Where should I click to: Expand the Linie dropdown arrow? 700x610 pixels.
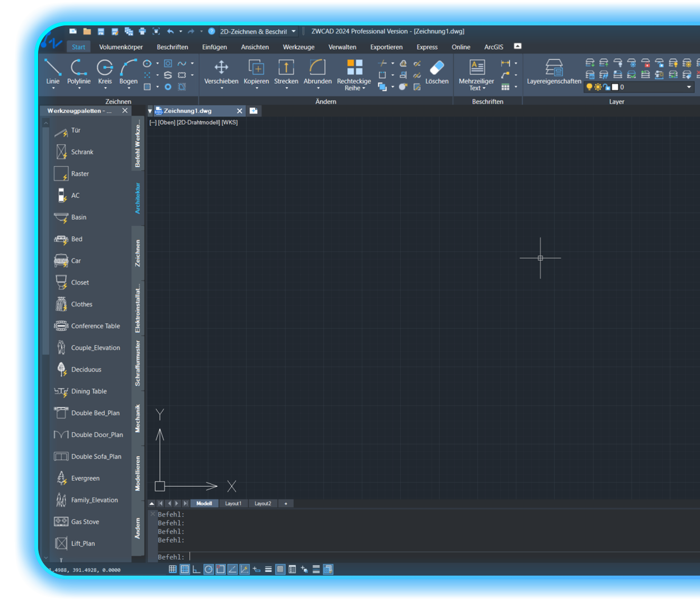tap(53, 88)
